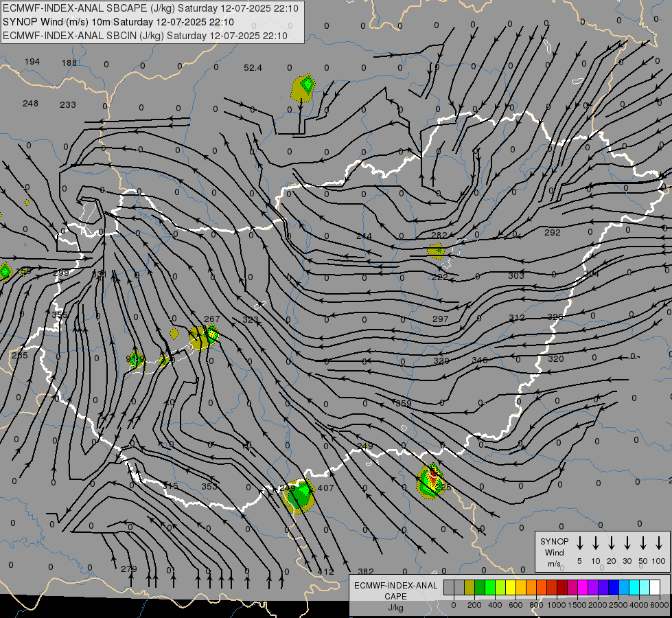Click the 50 m/s wind arrow in legend
672x618 pixels.
click(x=643, y=543)
